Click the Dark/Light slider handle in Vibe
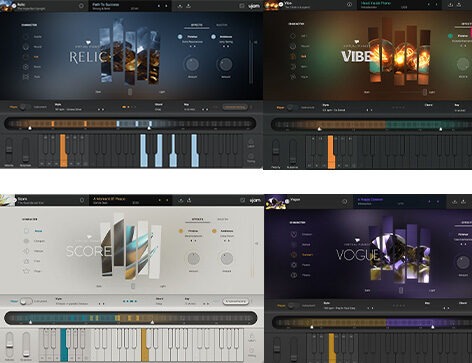Screen dimensions: 472x363 point(425,92)
